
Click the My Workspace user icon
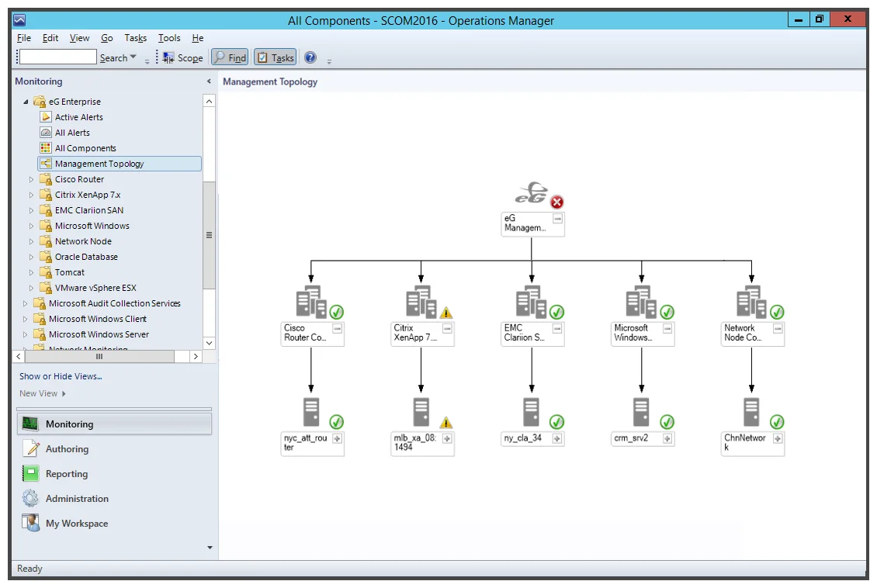click(x=30, y=523)
